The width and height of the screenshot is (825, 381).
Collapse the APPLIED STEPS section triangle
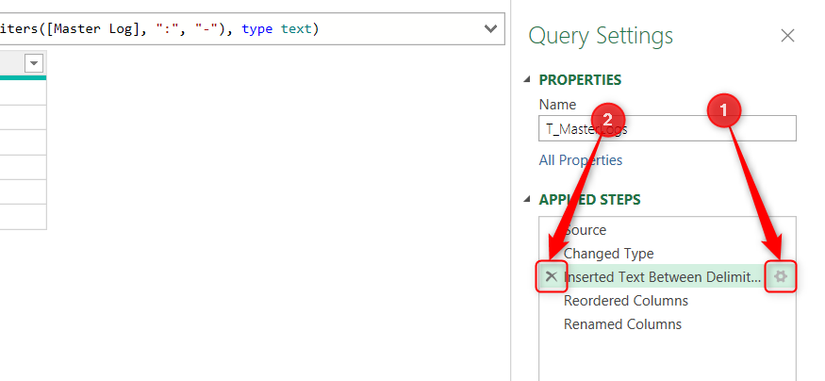click(527, 199)
